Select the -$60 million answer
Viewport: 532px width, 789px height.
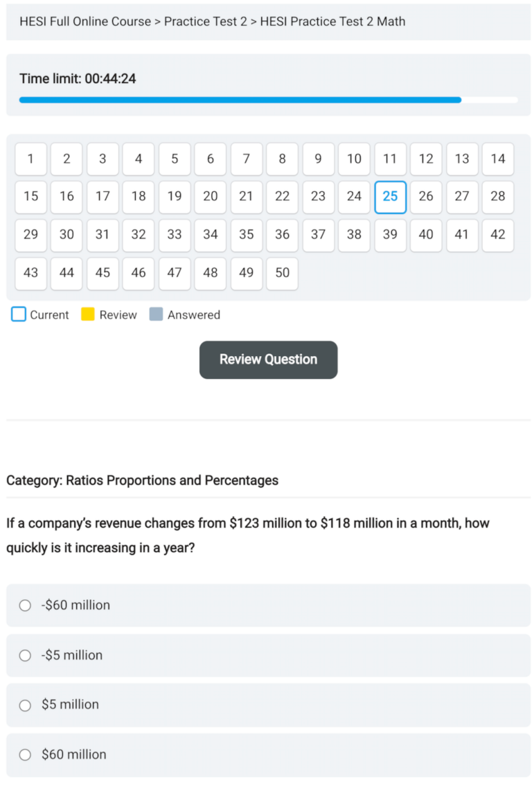(x=25, y=605)
